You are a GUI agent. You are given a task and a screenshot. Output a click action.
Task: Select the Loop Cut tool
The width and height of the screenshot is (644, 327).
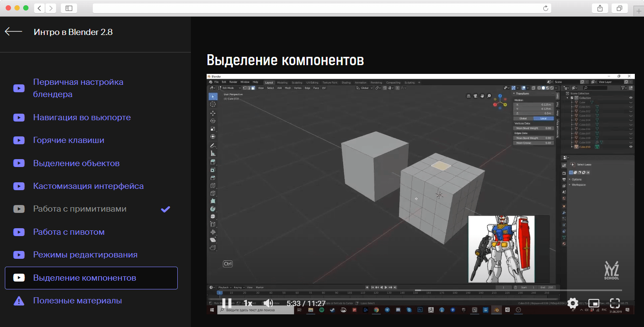point(213,185)
